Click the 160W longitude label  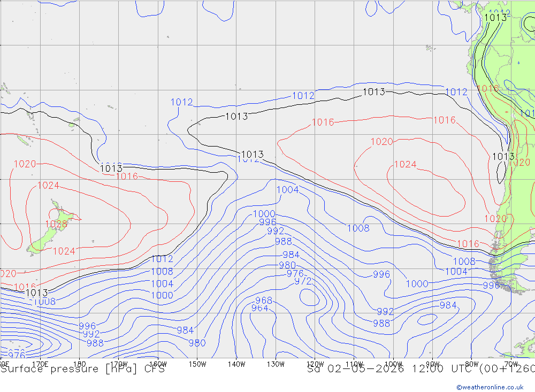tap(158, 364)
